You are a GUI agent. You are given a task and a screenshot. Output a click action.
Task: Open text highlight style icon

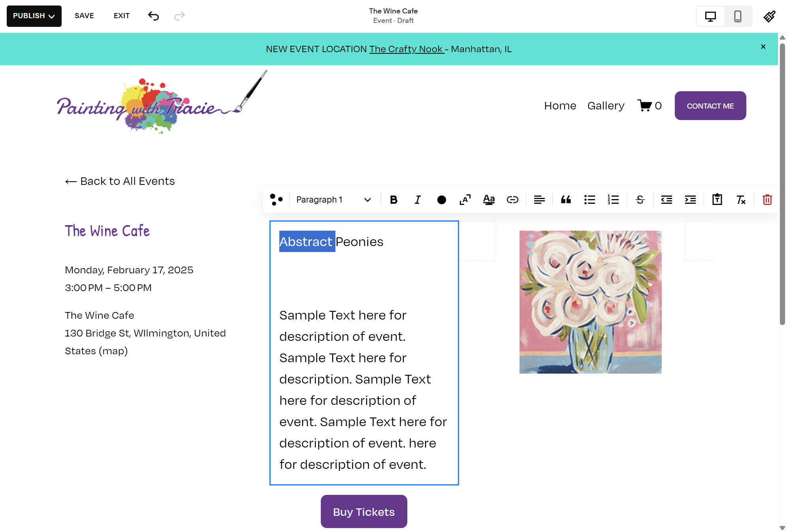point(489,200)
